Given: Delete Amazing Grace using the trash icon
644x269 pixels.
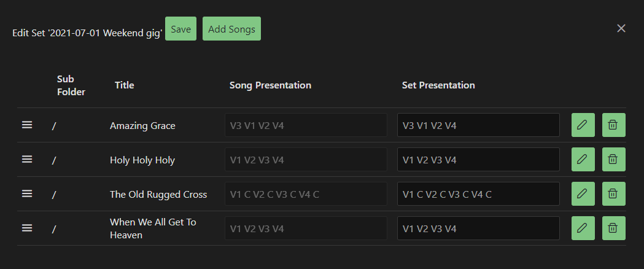Looking at the screenshot, I should click(613, 125).
